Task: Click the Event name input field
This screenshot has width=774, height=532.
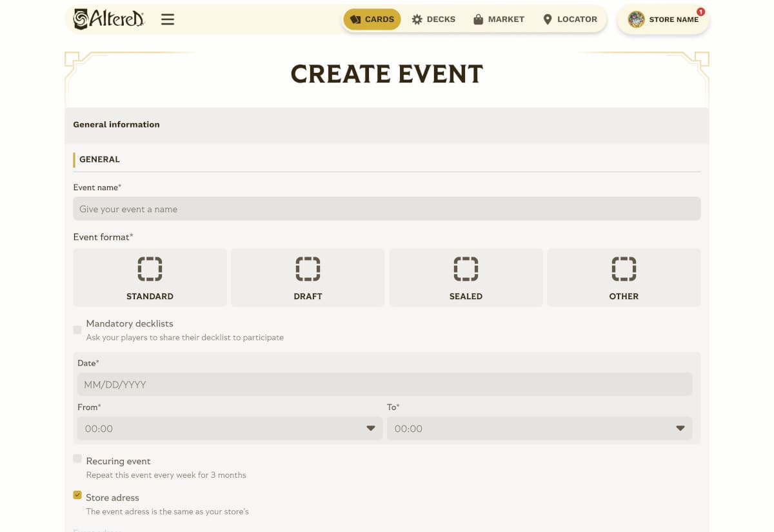Action: (387, 208)
